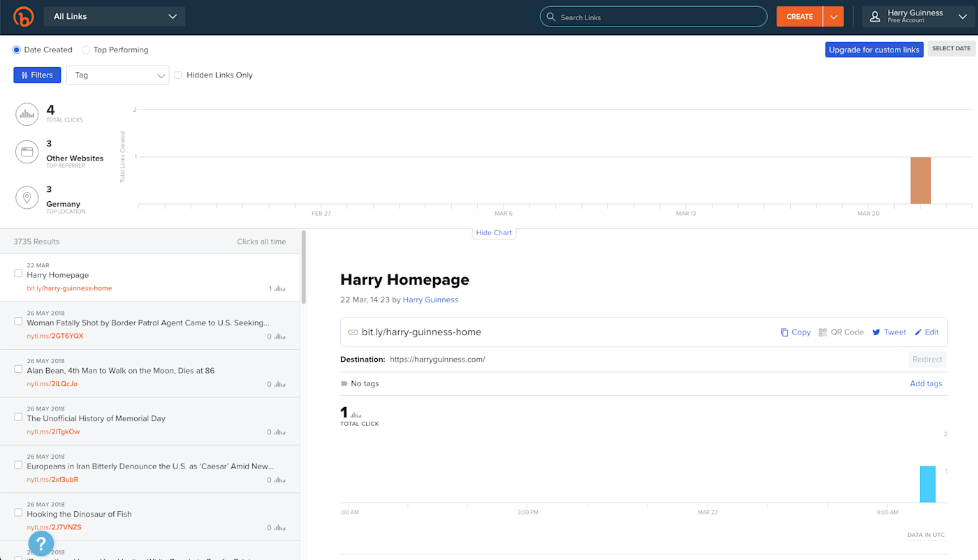Tweet the shortened link

889,332
